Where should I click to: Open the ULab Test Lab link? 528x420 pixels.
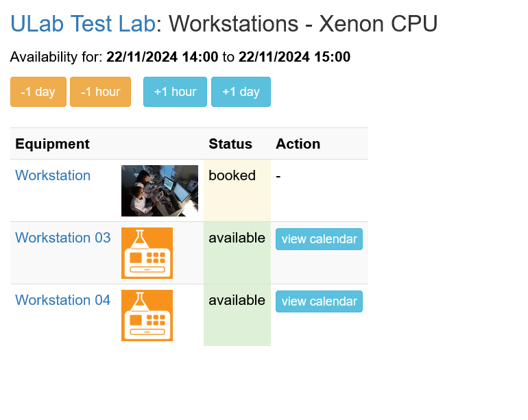(82, 24)
